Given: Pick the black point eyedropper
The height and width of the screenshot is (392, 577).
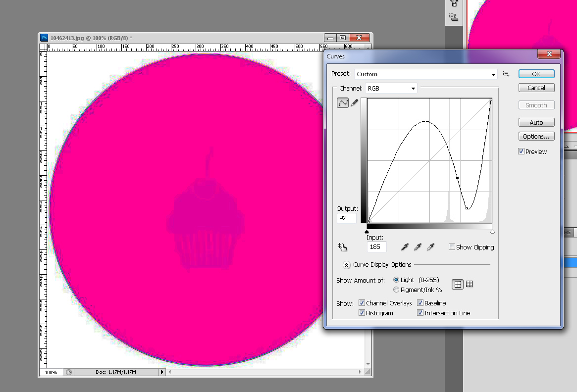Looking at the screenshot, I should point(405,247).
